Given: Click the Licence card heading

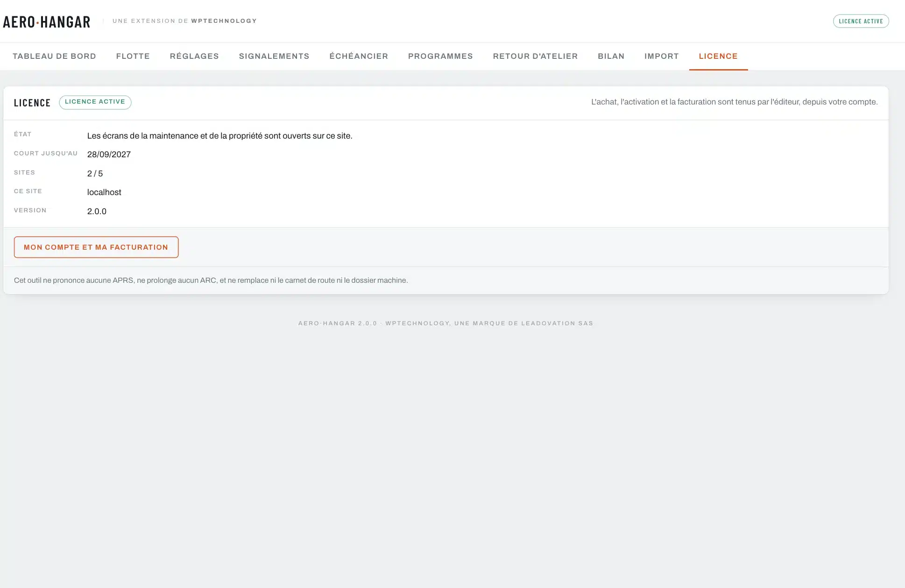Looking at the screenshot, I should point(32,103).
